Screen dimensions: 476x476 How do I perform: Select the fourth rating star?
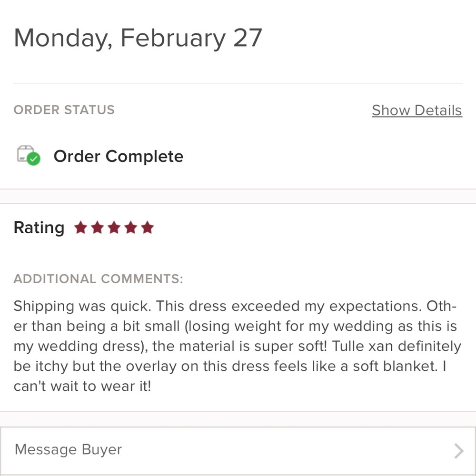pyautogui.click(x=131, y=228)
